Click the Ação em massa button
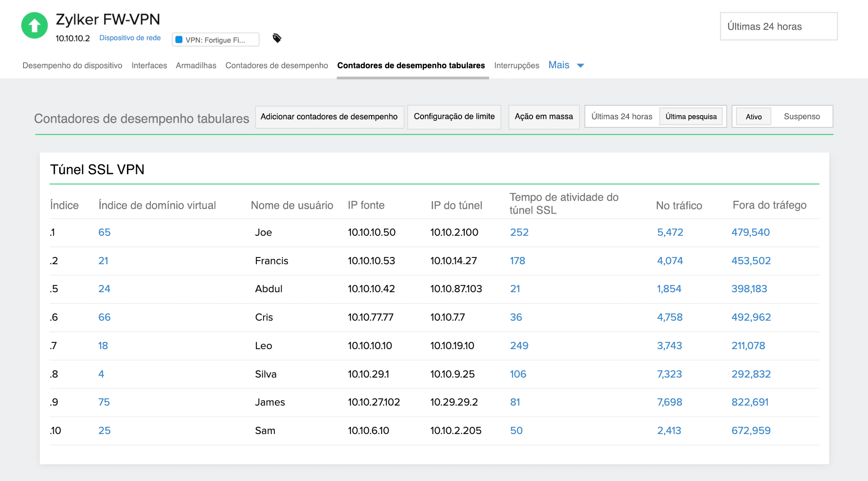868x481 pixels. pyautogui.click(x=544, y=117)
